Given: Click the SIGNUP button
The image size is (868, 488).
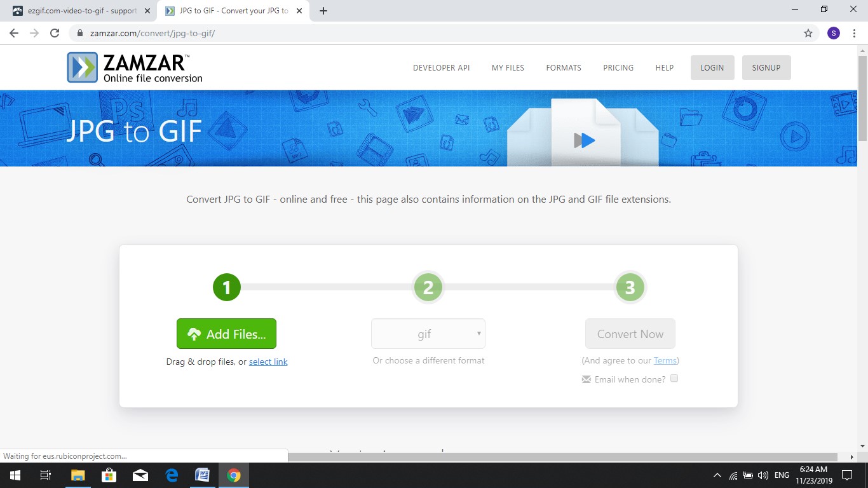Looking at the screenshot, I should click(x=766, y=68).
